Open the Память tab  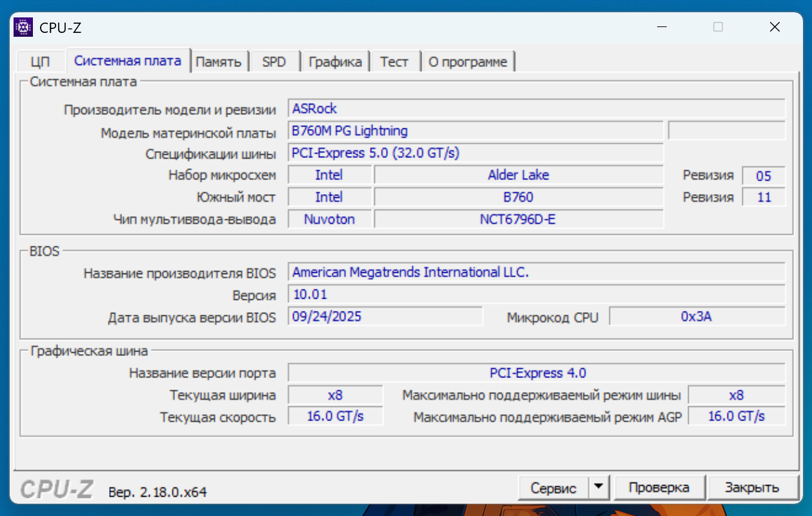tap(219, 62)
